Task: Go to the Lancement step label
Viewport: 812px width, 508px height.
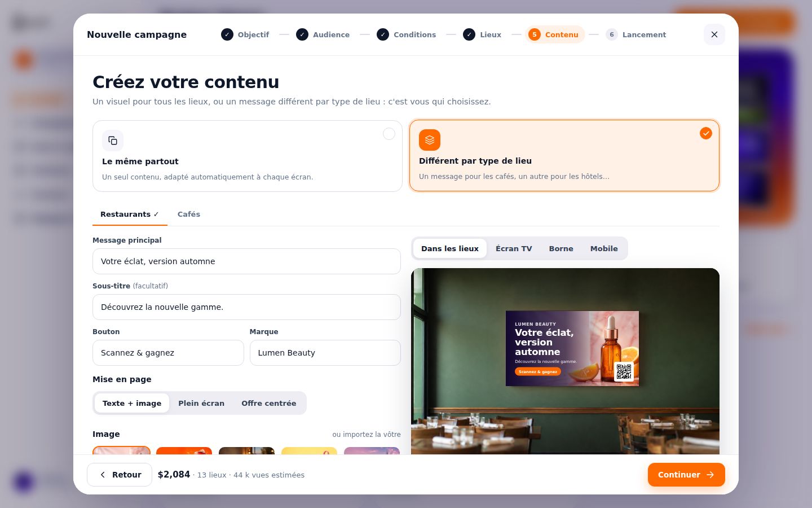Action: pos(644,34)
